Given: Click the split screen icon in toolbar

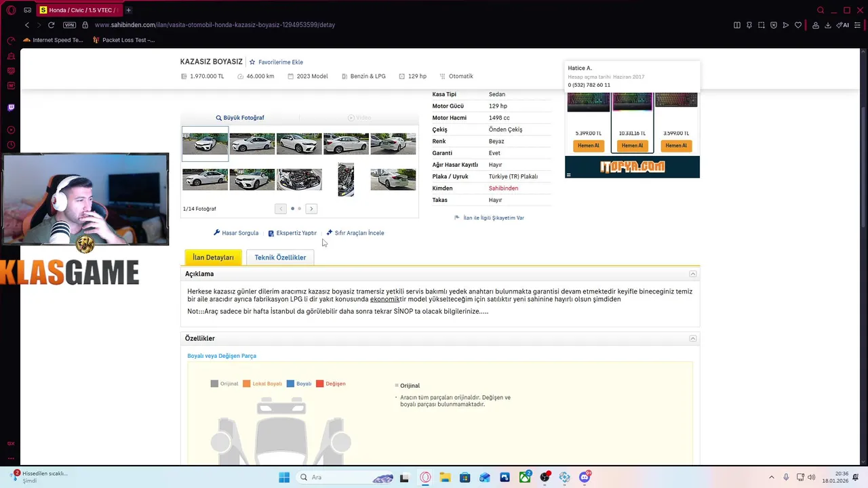Looking at the screenshot, I should click(x=737, y=25).
